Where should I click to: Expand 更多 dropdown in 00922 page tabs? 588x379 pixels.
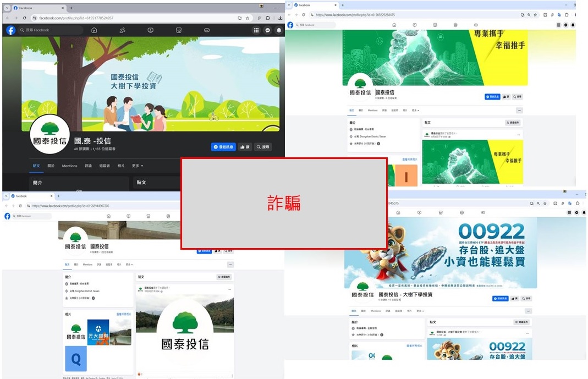421,311
